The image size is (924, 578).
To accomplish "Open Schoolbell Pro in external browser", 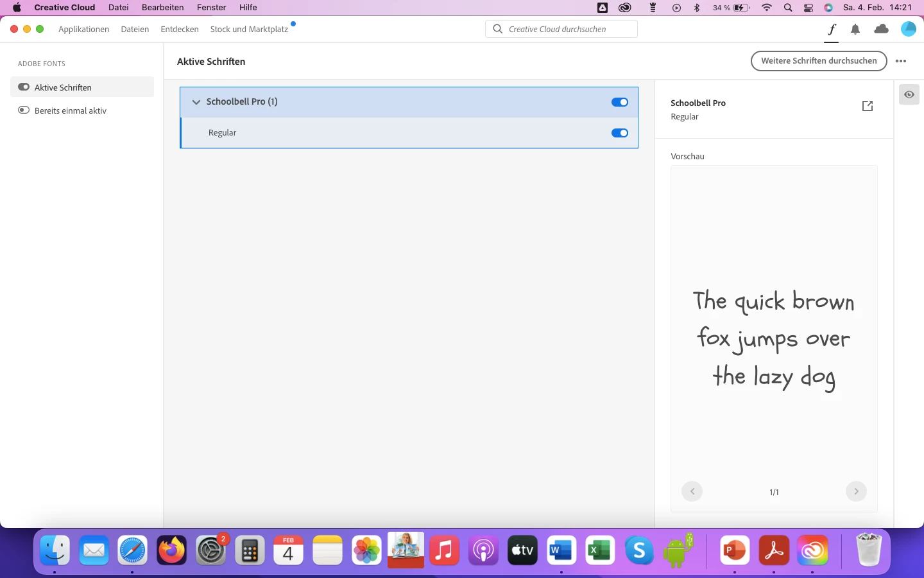I will pos(868,106).
